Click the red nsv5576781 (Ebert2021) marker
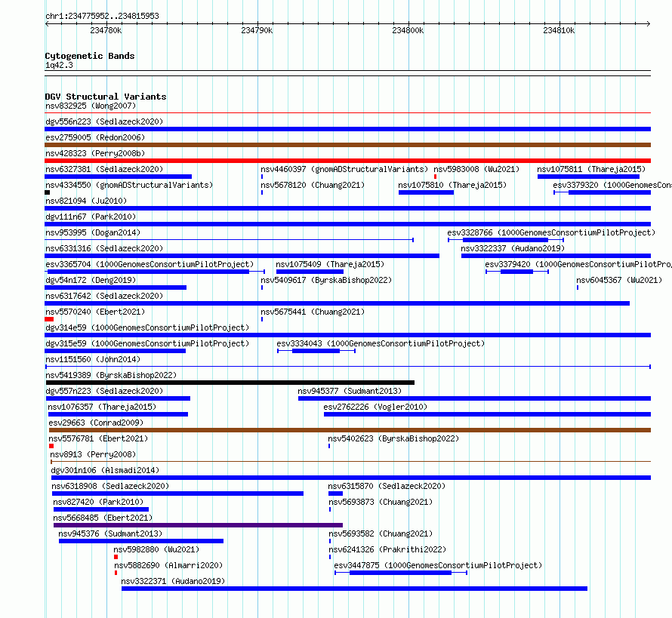The image size is (672, 618). pos(51,446)
